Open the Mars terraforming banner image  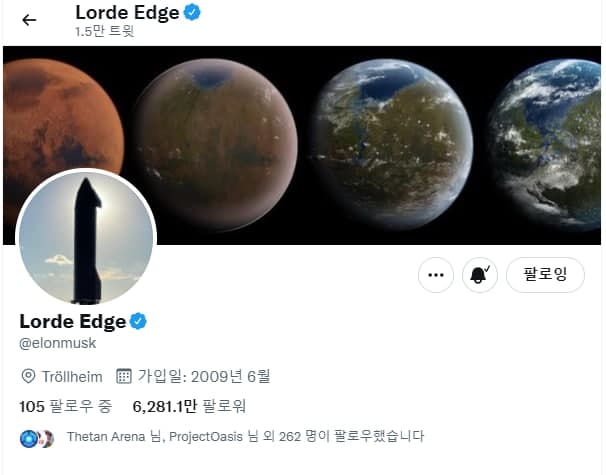click(x=302, y=145)
